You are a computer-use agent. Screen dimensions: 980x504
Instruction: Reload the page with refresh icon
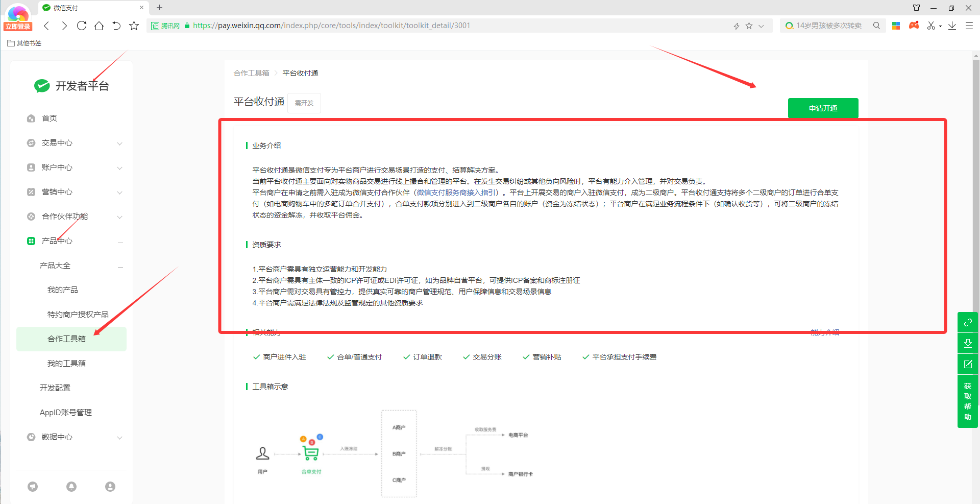click(x=82, y=26)
